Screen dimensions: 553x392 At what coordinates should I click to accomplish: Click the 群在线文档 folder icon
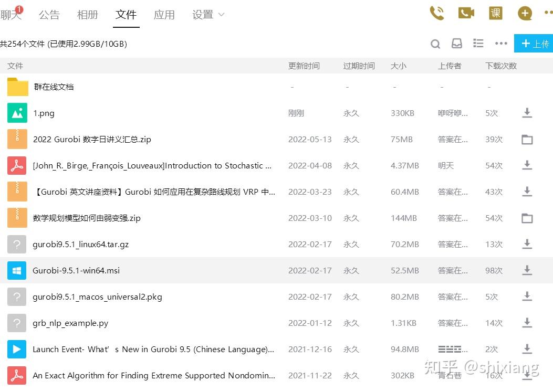coord(18,87)
